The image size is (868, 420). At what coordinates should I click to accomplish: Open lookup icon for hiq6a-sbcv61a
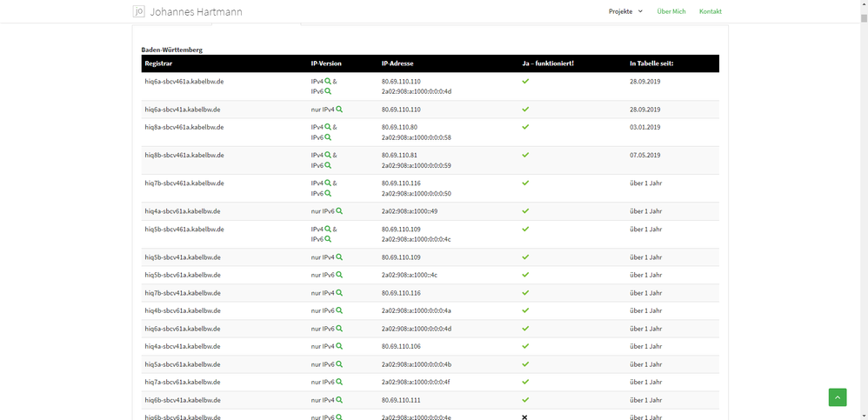click(x=339, y=328)
